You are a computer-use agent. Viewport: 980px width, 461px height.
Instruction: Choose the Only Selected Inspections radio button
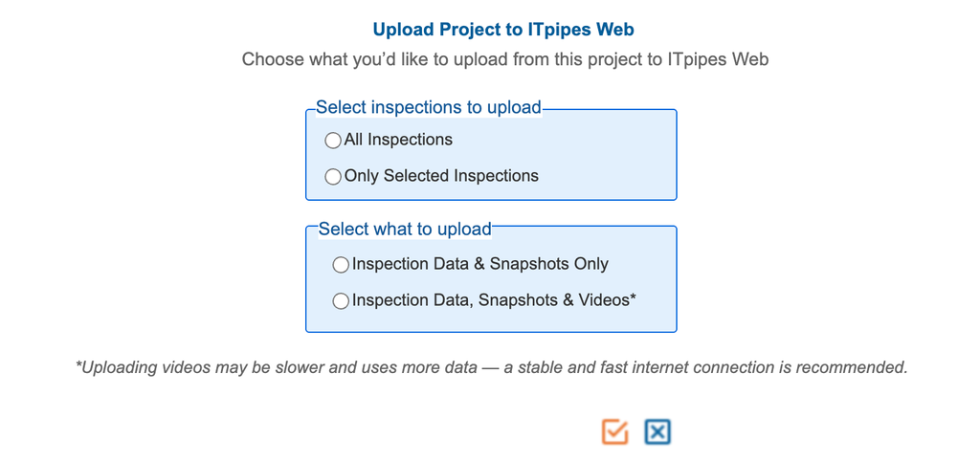333,177
